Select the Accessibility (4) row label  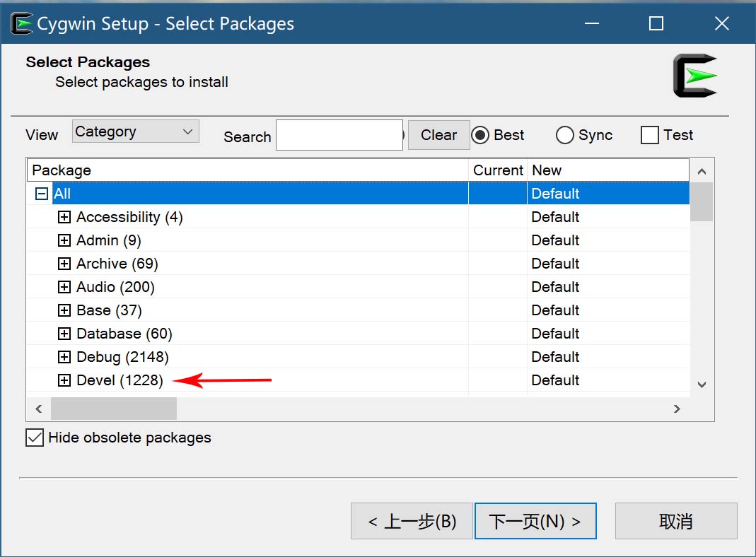129,217
